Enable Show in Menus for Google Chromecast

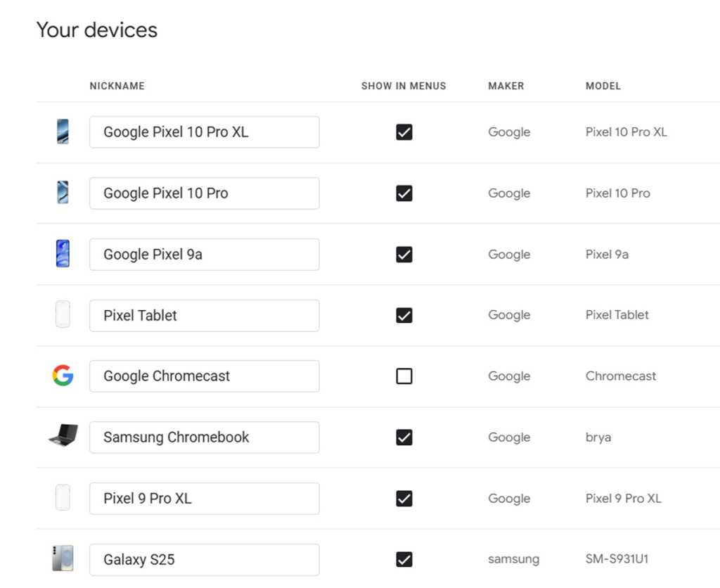click(404, 376)
